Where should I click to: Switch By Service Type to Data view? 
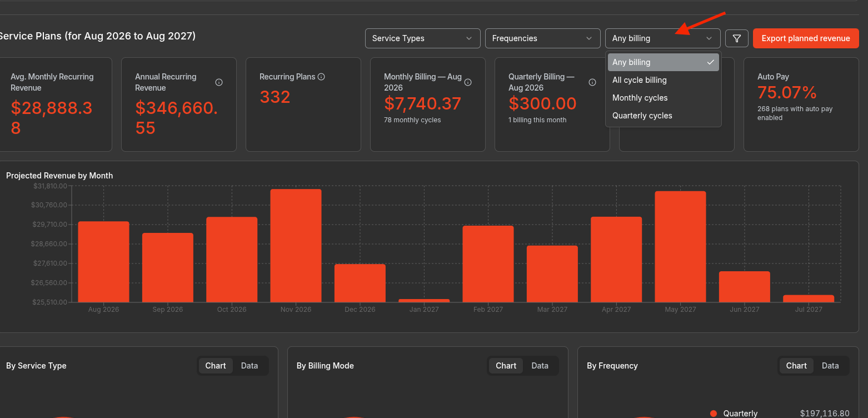point(250,366)
